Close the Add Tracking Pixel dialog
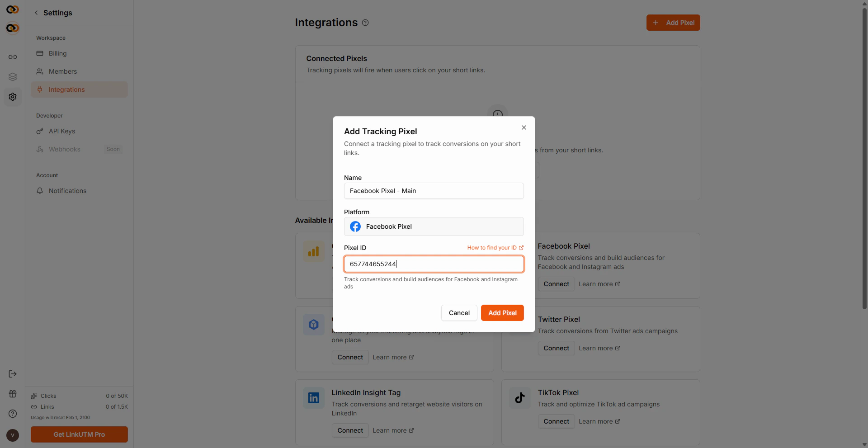The height and width of the screenshot is (448, 868). tap(524, 127)
